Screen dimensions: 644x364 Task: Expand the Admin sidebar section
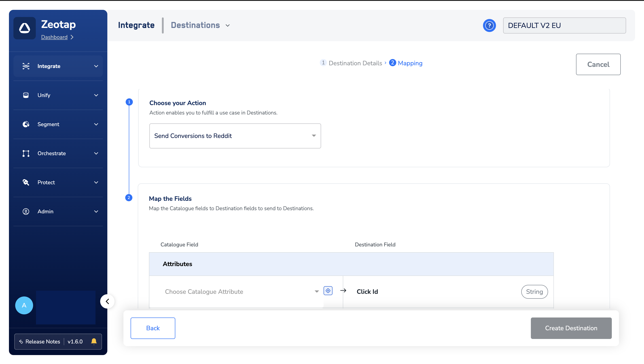click(x=96, y=212)
